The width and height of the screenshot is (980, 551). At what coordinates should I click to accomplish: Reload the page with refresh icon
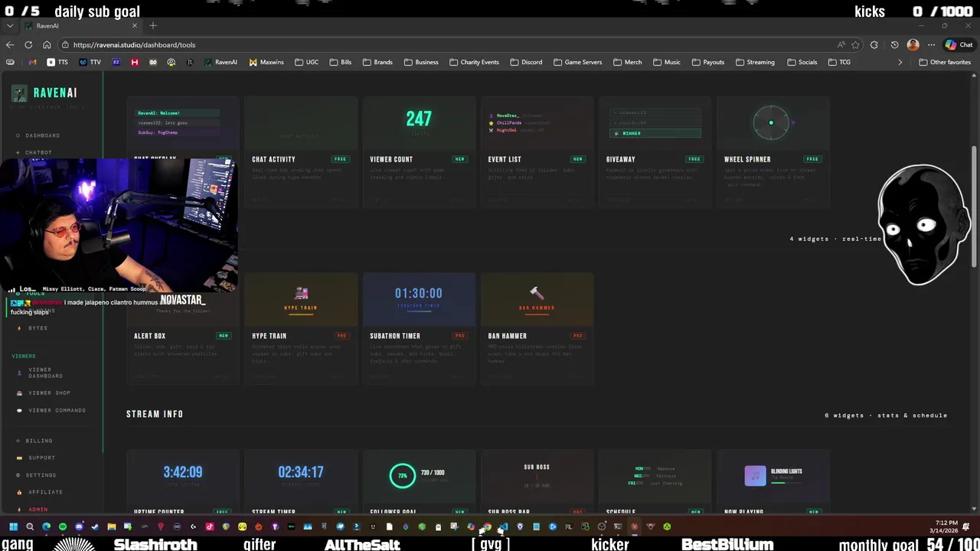(x=28, y=44)
